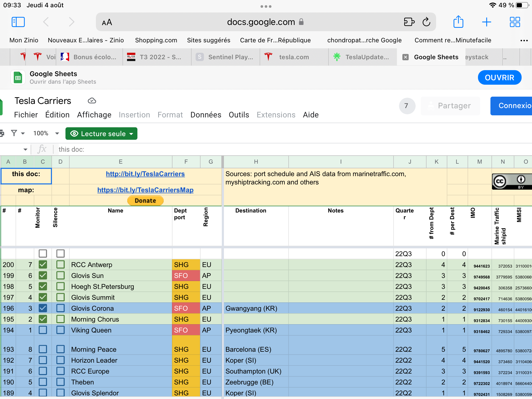Image resolution: width=532 pixels, height=399 pixels.
Task: Toggle Monitor checkbox for RCC Antwerp
Action: click(43, 265)
